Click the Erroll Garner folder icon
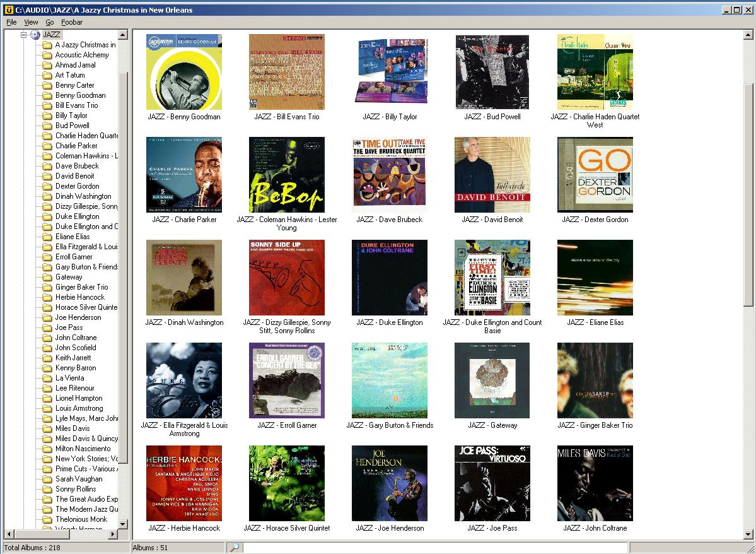756x554 pixels. [47, 257]
